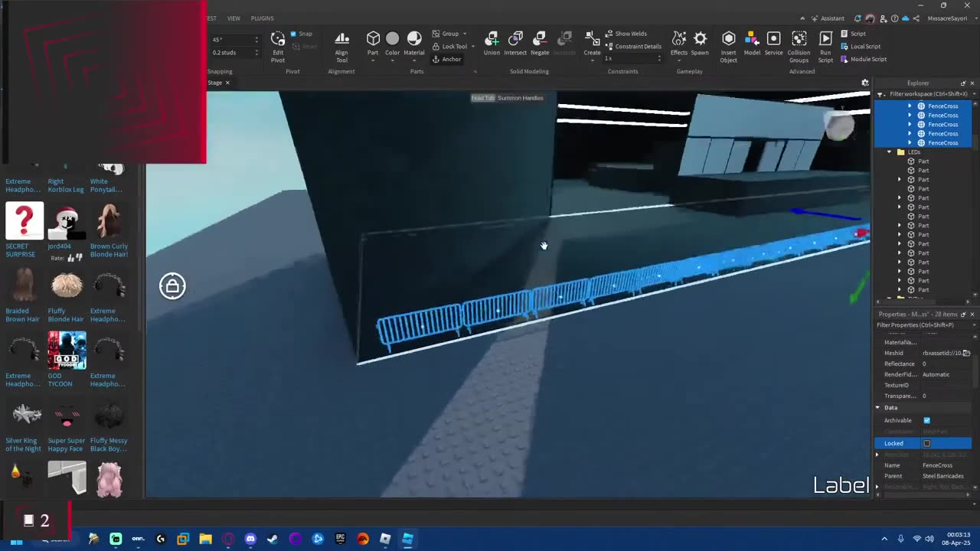This screenshot has width=980, height=551.
Task: Open the Assistant panel
Action: point(828,18)
